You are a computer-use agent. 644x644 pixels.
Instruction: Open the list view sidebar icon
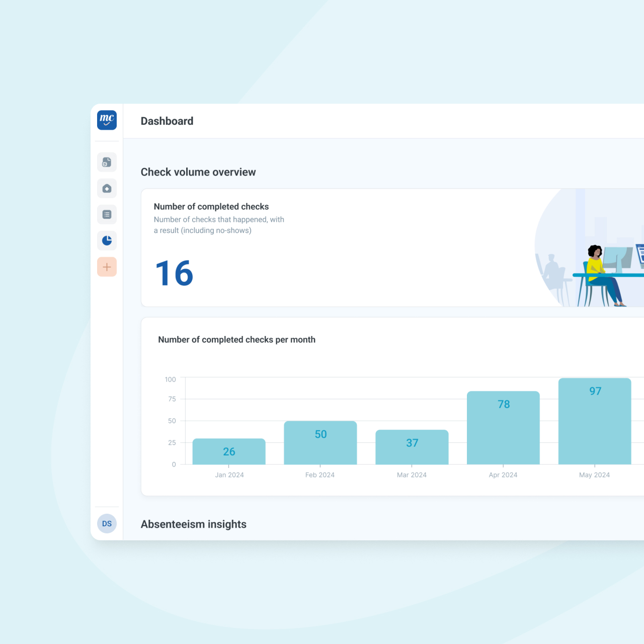107,214
